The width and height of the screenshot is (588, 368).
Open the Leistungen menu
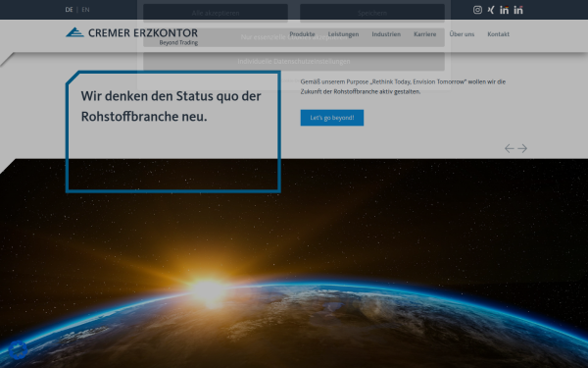click(344, 34)
